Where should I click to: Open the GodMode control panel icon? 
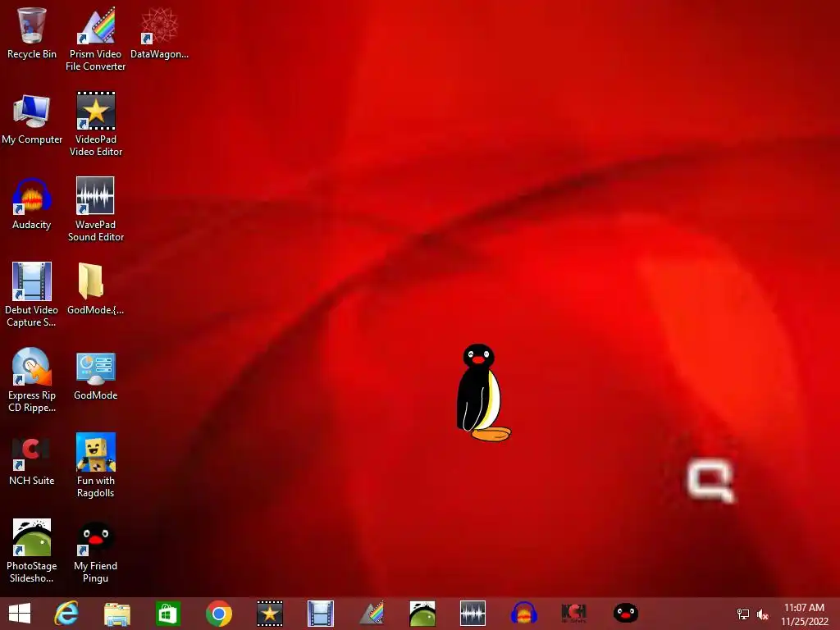95,374
